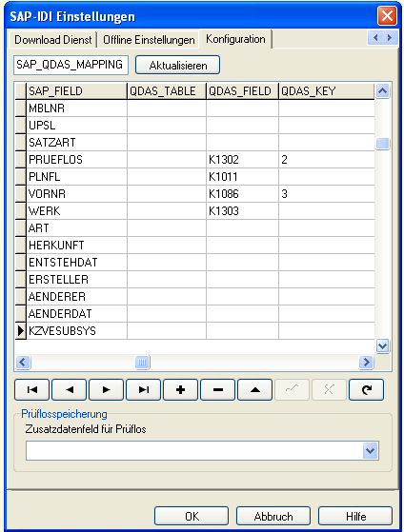Select the PLNFL row cell
Screen dimensions: 404x532
click(76, 177)
